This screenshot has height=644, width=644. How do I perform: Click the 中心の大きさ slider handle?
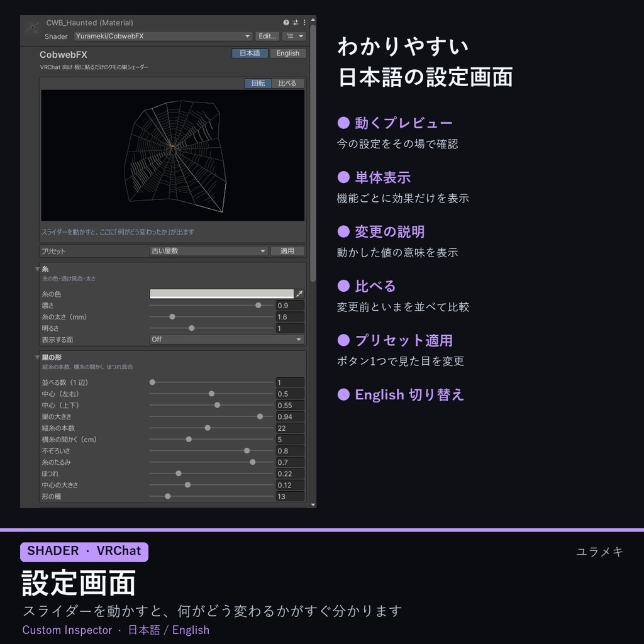pyautogui.click(x=187, y=485)
